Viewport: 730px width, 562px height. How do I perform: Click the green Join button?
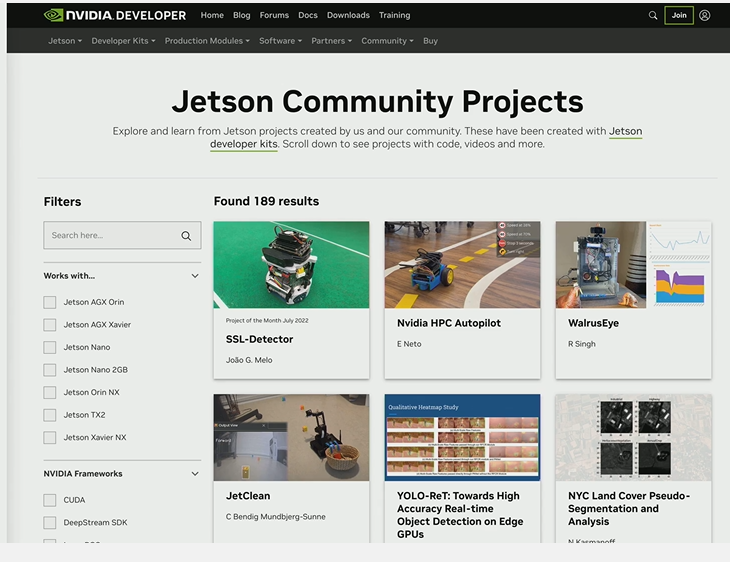coord(679,15)
